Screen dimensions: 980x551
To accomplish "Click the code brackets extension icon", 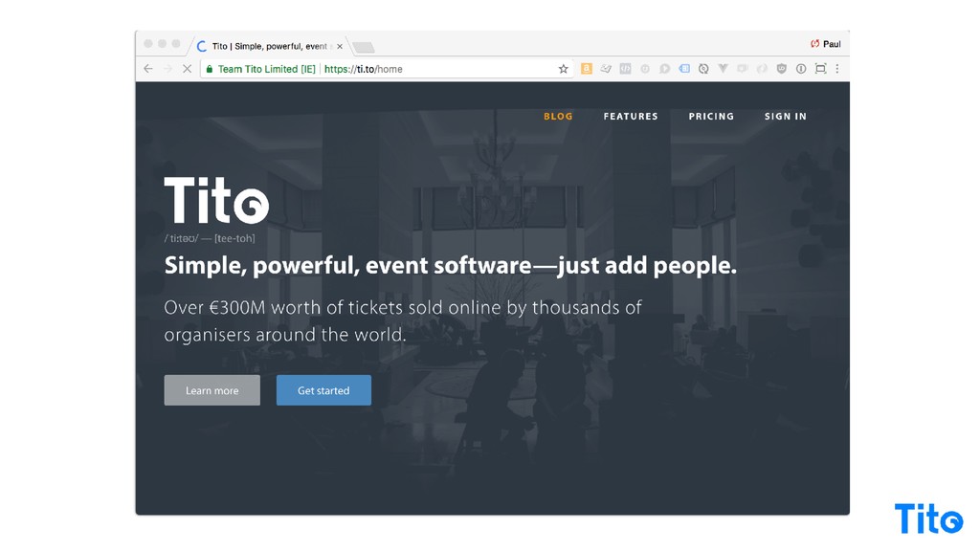I will (625, 69).
